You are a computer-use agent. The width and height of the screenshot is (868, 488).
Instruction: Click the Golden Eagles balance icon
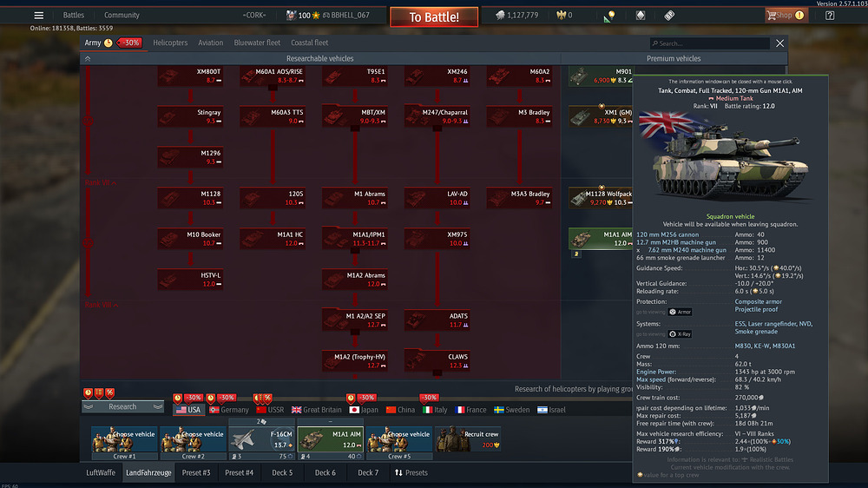pos(562,16)
